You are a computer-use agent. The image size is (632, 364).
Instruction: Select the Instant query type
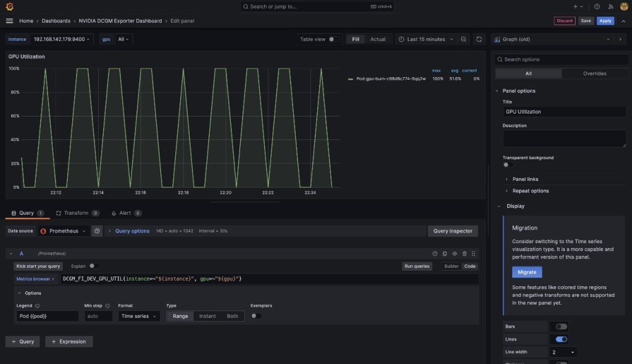pyautogui.click(x=207, y=316)
